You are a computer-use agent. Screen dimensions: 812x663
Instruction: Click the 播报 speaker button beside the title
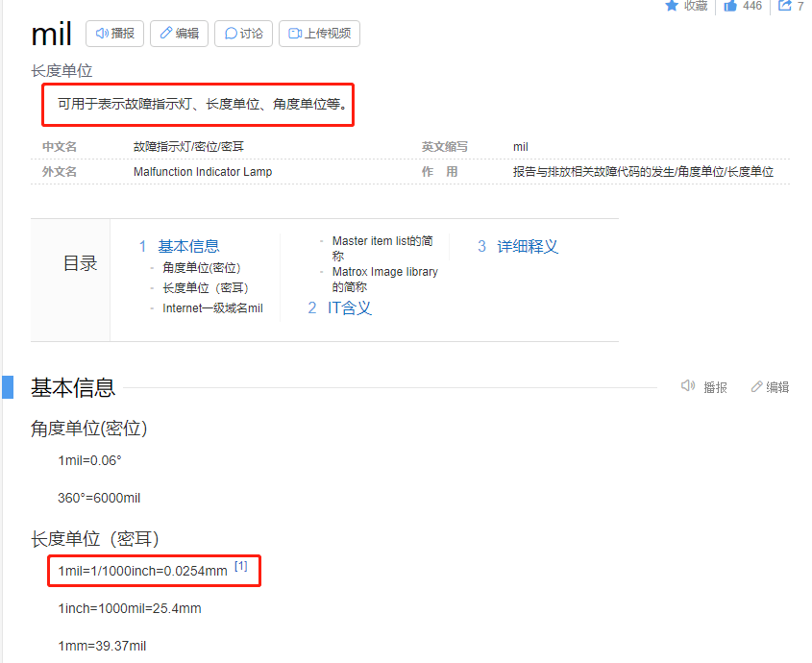tap(114, 34)
